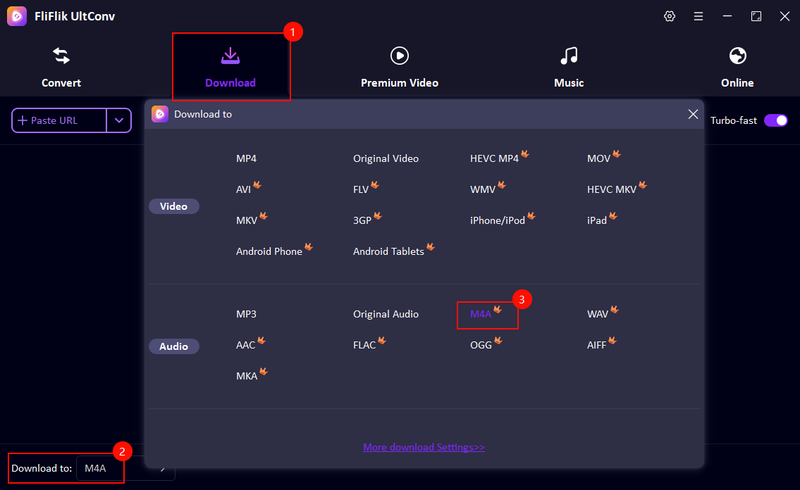Choose iPad preset

click(597, 220)
